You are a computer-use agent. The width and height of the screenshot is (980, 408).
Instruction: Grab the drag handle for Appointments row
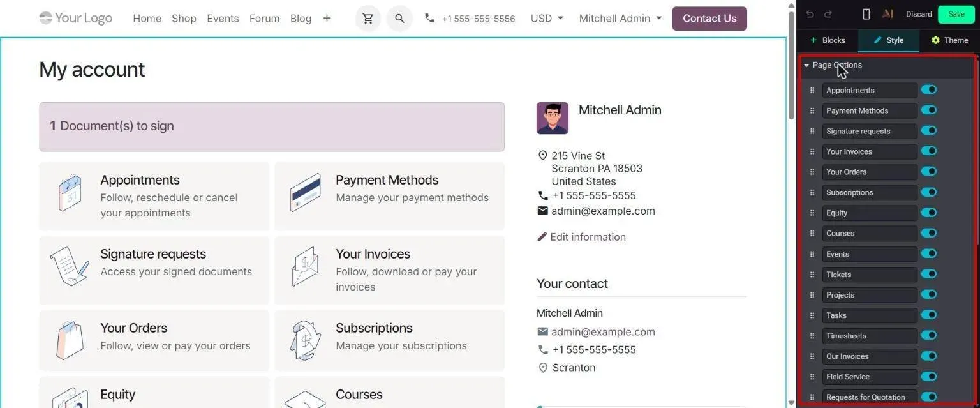(812, 90)
